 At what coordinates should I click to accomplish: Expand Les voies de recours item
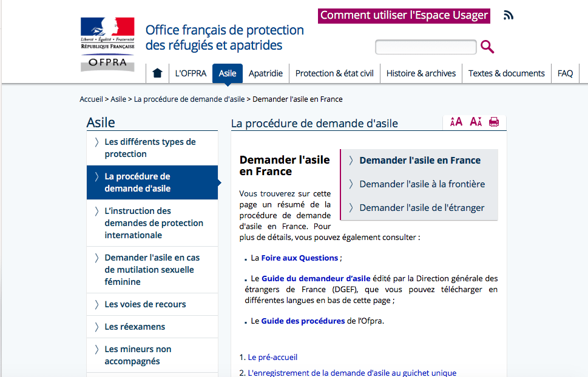[x=145, y=304]
